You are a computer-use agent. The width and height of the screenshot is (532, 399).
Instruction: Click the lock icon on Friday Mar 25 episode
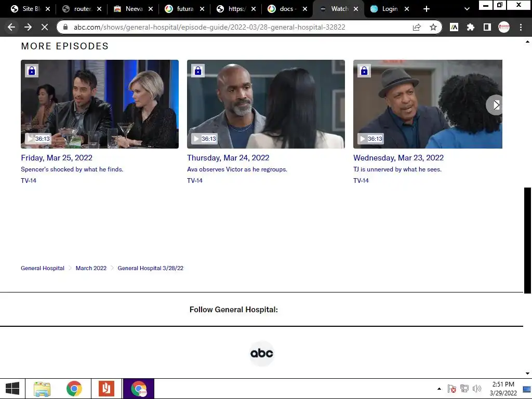click(x=32, y=71)
